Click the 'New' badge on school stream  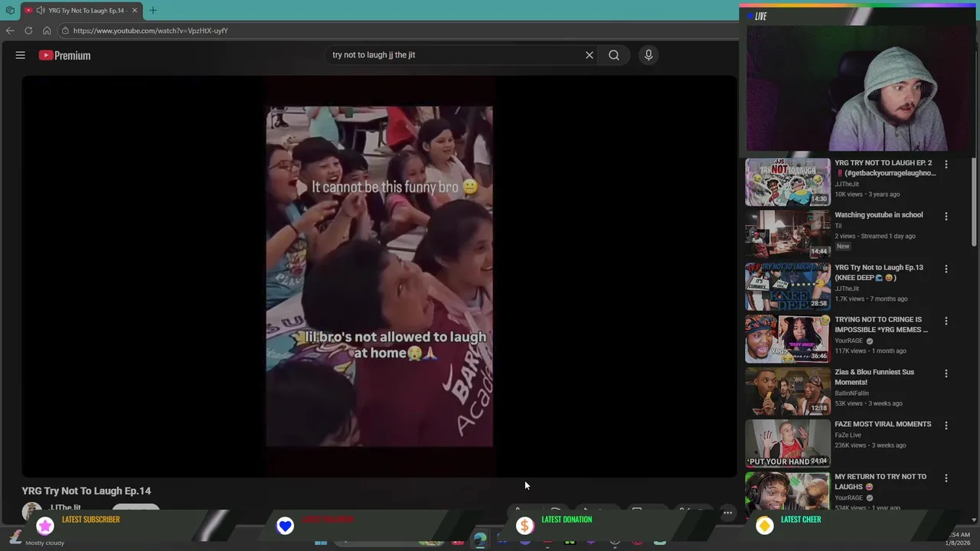[843, 246]
